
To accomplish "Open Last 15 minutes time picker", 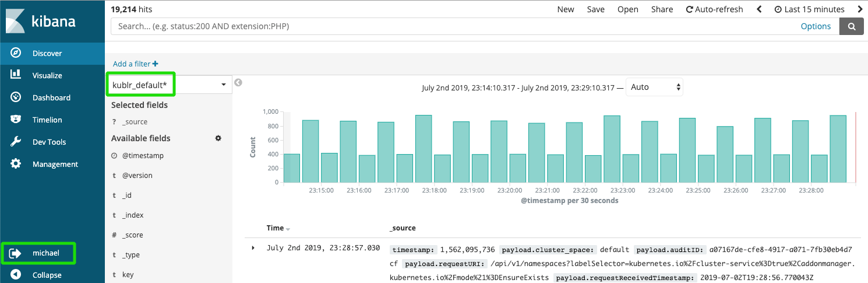I will coord(809,9).
